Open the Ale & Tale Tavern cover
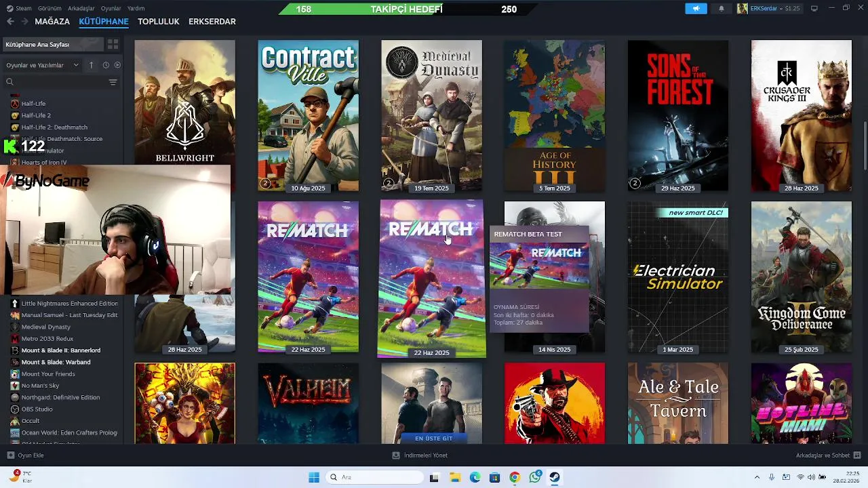The image size is (868, 488). point(678,403)
